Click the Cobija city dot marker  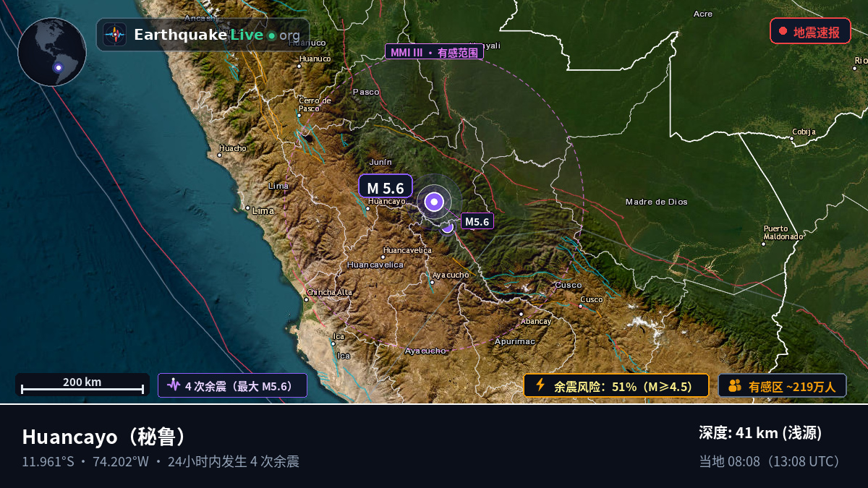(793, 138)
